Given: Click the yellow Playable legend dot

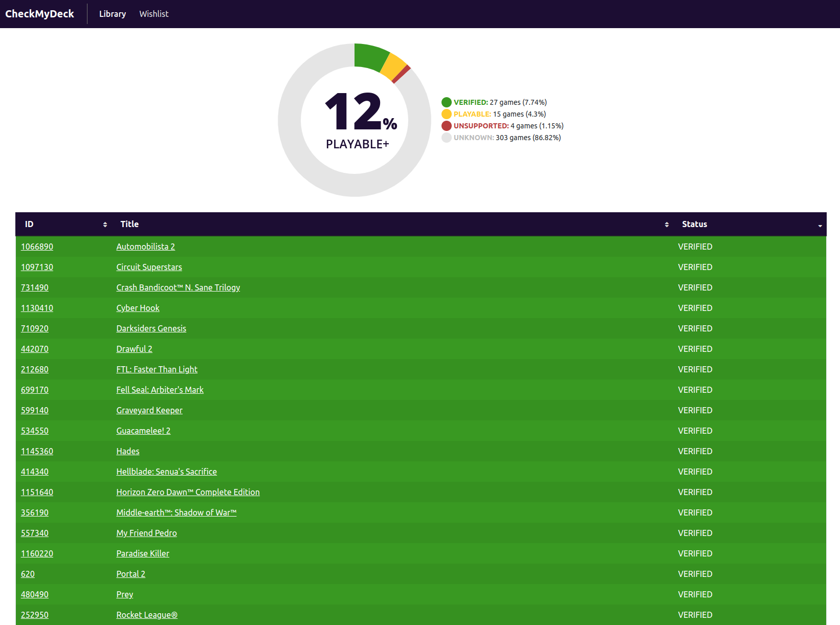Looking at the screenshot, I should click(447, 114).
